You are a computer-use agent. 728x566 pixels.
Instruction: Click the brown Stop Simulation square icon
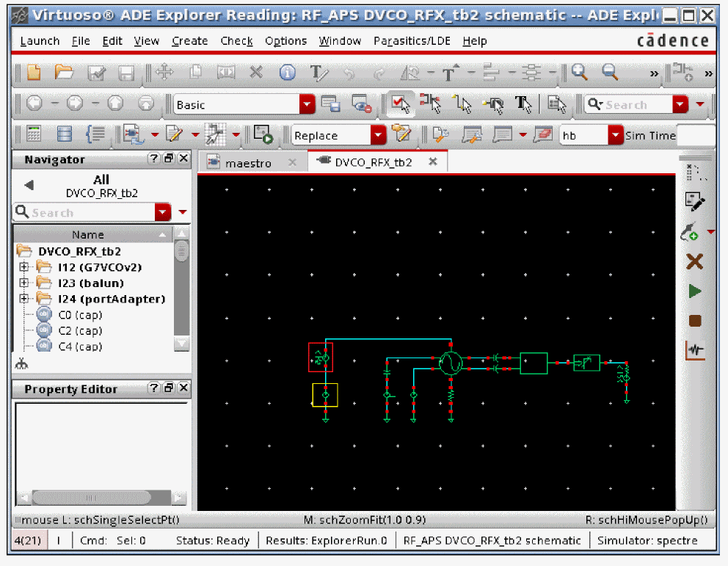coord(694,321)
